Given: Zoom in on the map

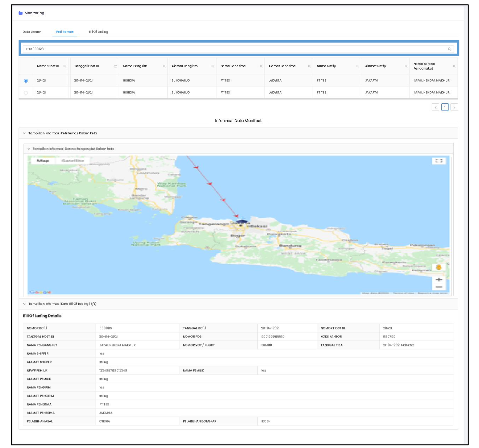Looking at the screenshot, I should pyautogui.click(x=439, y=280).
